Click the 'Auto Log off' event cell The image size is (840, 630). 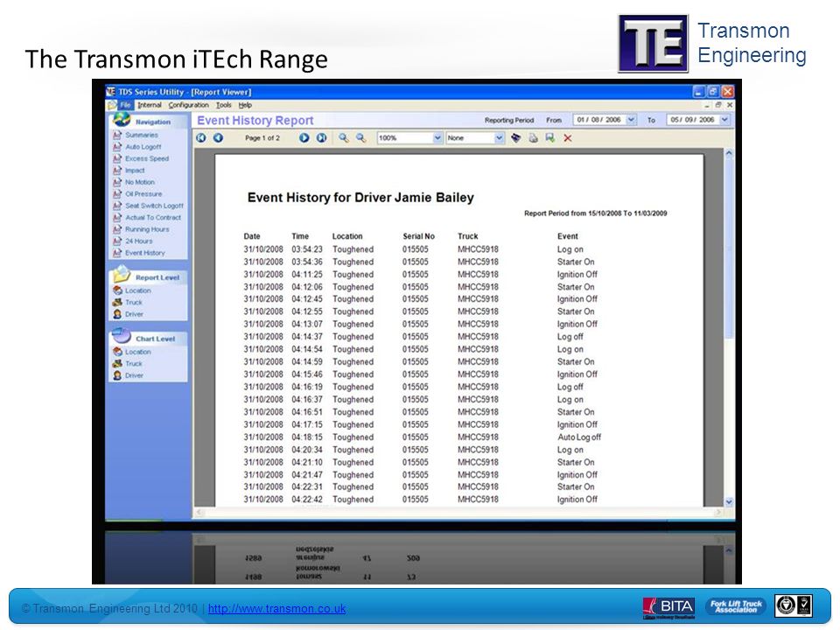point(579,437)
